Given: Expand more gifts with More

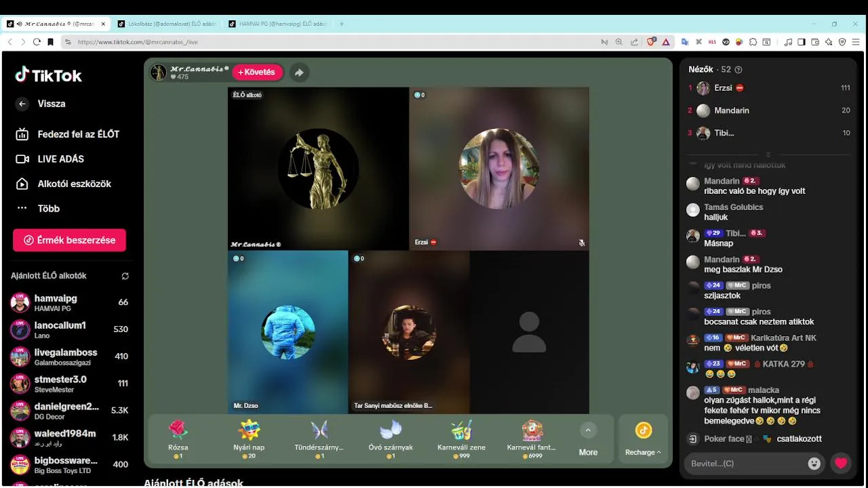Looking at the screenshot, I should click(x=588, y=439).
